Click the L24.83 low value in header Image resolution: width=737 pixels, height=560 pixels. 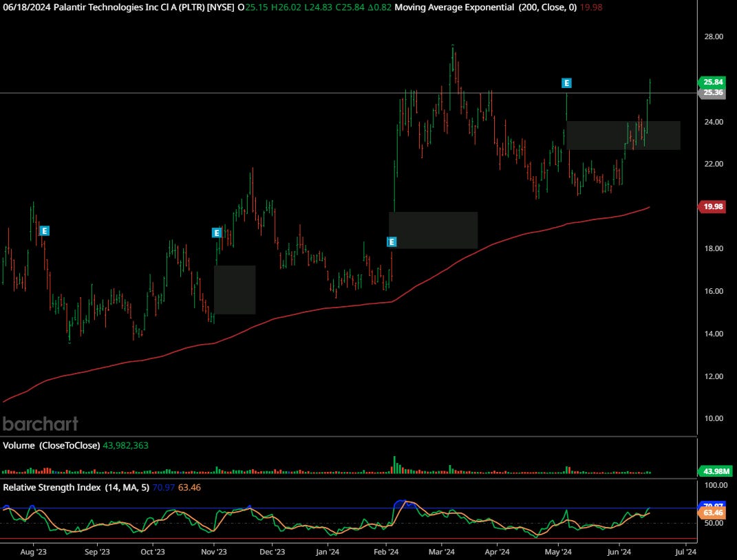pyautogui.click(x=318, y=8)
